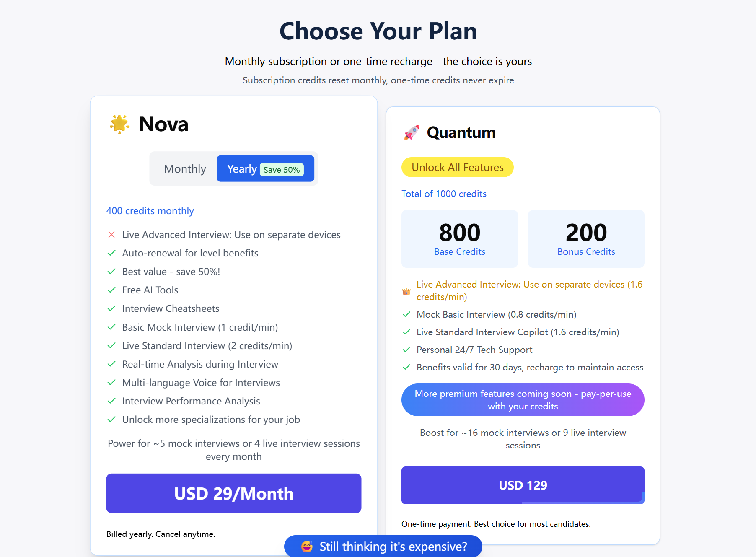The width and height of the screenshot is (756, 557).
Task: Click the premium features coming soon banner
Action: pos(523,400)
